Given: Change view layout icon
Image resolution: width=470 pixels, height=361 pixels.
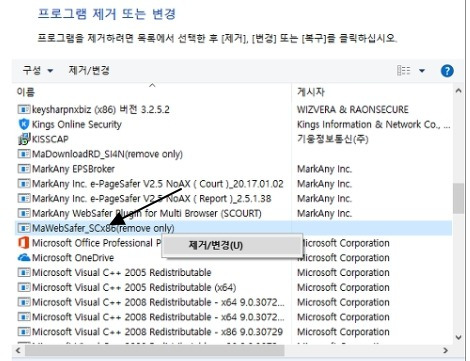Looking at the screenshot, I should (x=403, y=71).
